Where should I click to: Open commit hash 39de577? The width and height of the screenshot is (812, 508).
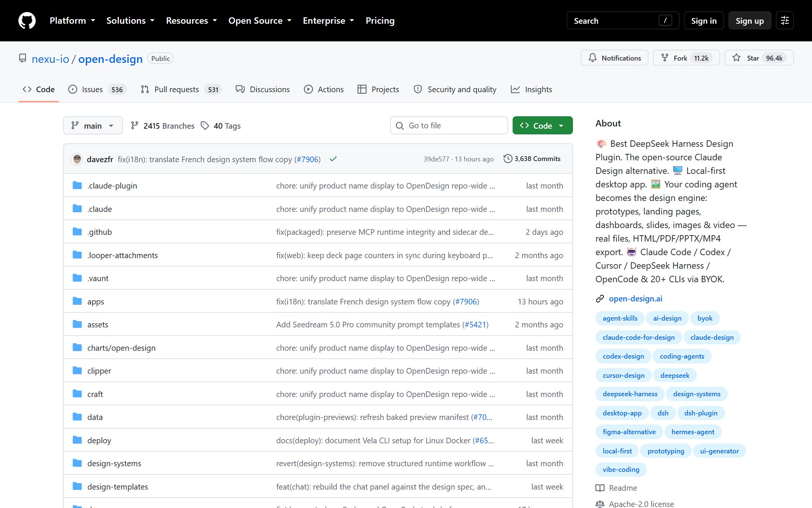[436, 159]
